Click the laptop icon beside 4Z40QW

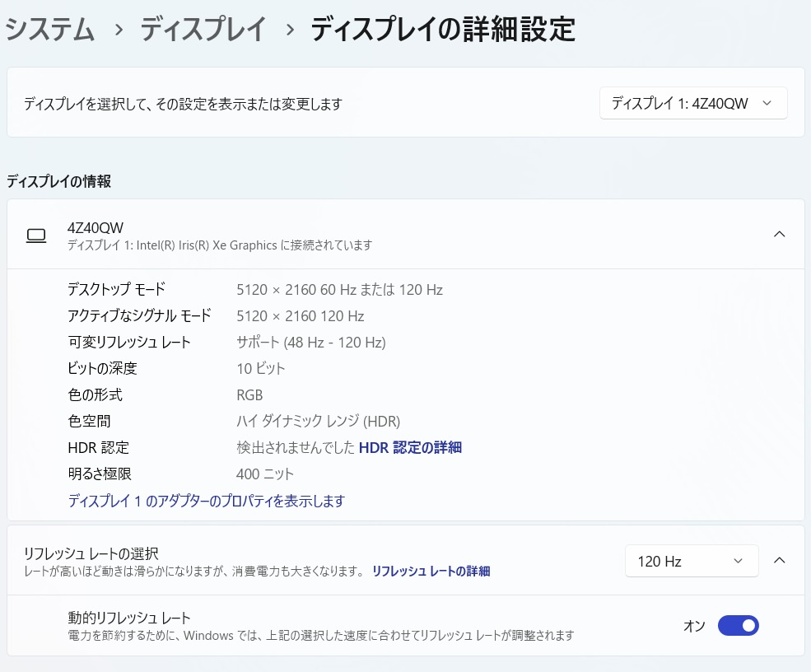(36, 236)
